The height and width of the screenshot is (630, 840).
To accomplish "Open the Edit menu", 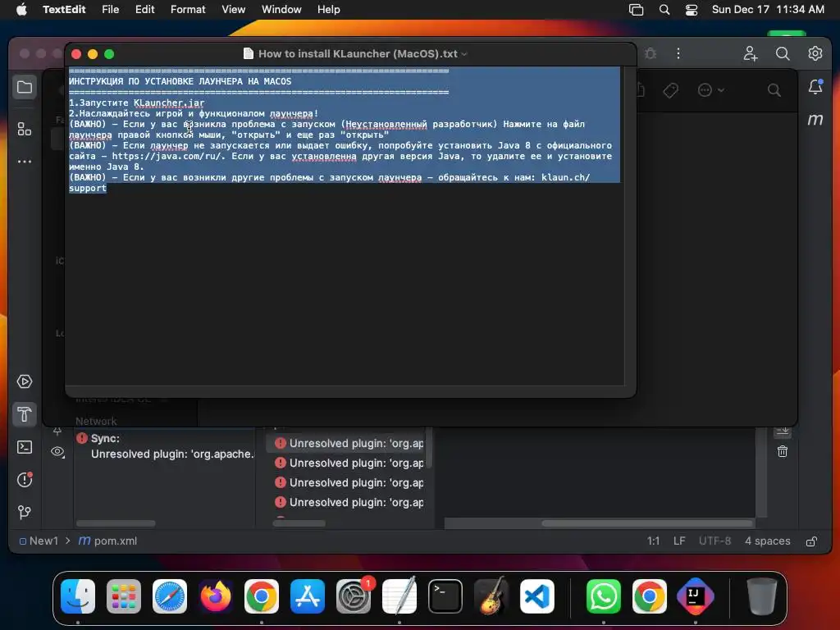I will click(144, 9).
